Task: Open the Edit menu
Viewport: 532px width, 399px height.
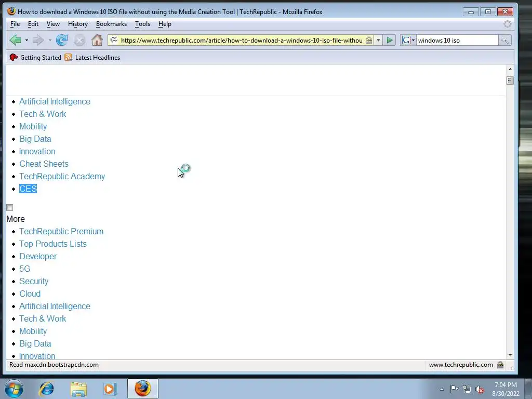Action: coord(33,24)
